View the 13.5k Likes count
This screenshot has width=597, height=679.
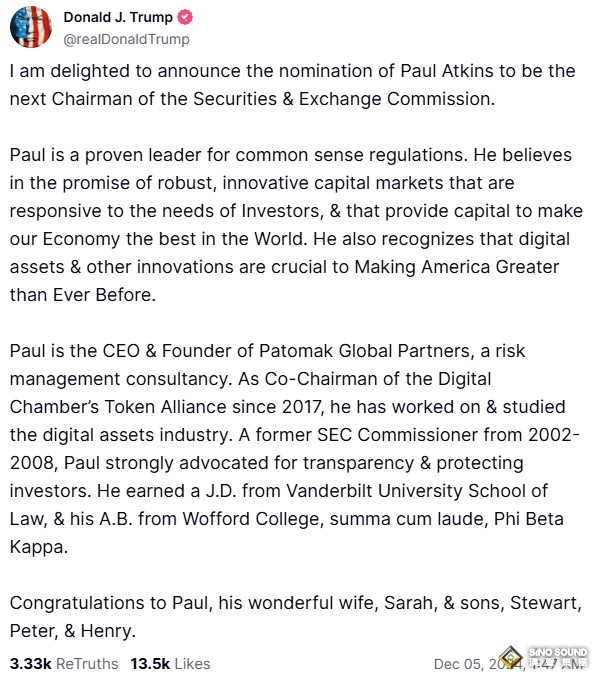pos(171,663)
